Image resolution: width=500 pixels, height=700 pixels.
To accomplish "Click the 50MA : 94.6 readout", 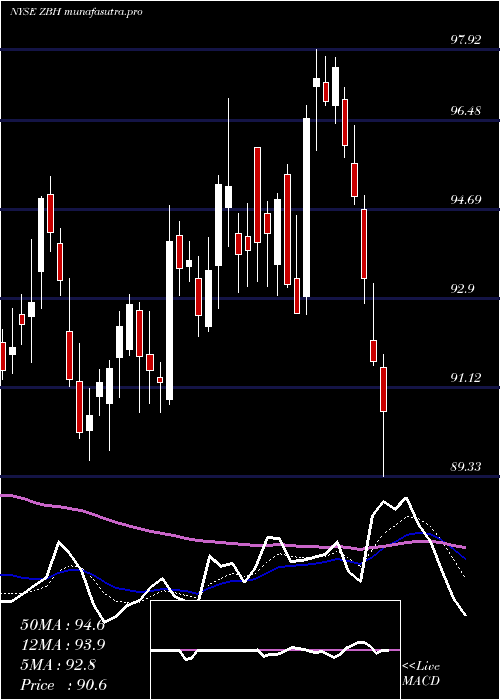I will coord(62,625).
